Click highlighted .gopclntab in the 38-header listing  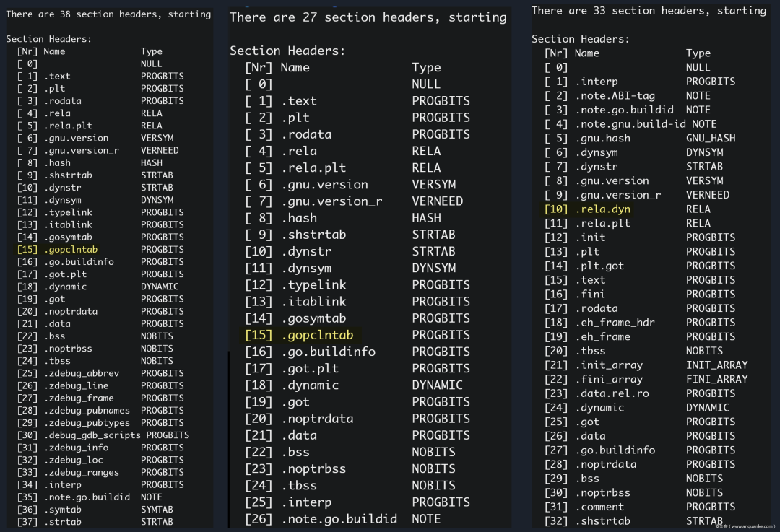pos(71,250)
